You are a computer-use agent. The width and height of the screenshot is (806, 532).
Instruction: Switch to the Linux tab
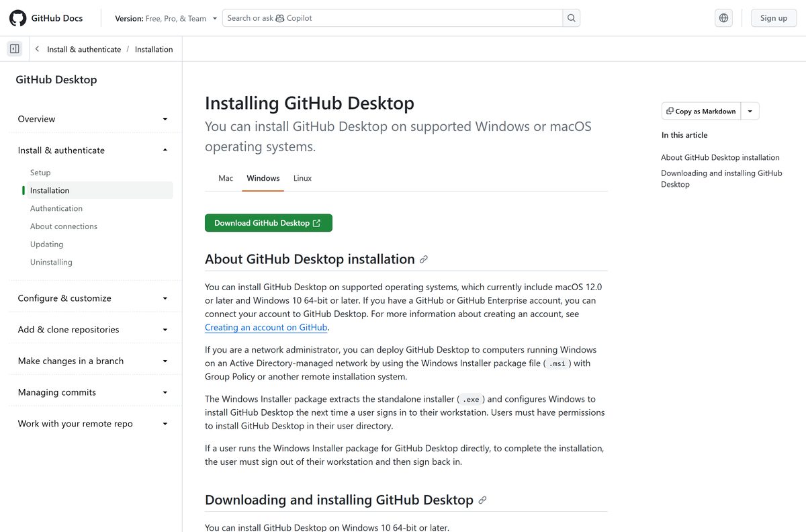coord(302,178)
